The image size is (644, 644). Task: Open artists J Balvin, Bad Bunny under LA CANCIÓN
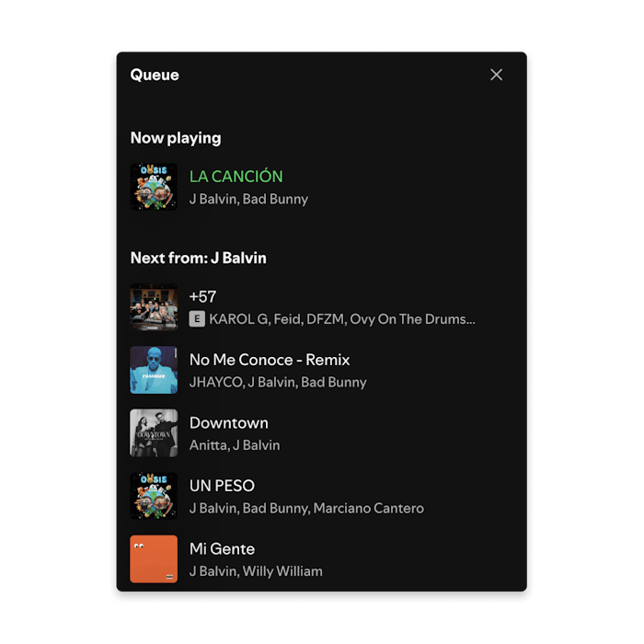[248, 200]
